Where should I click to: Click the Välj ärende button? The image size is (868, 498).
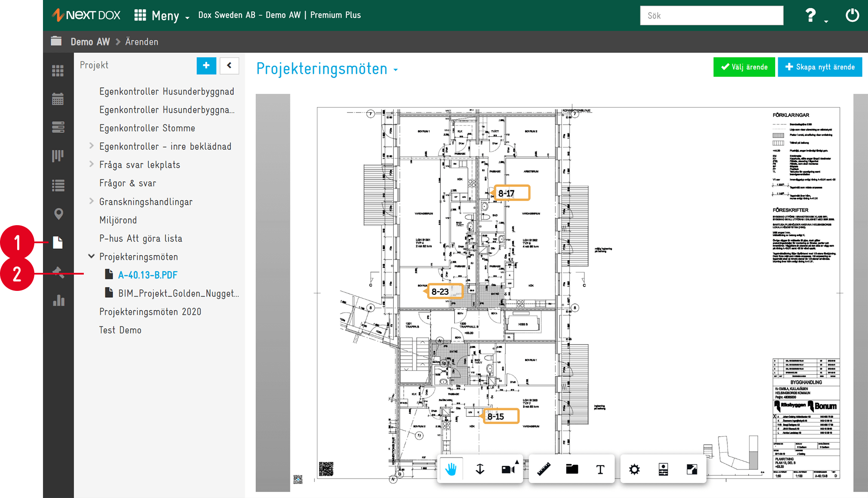coord(744,67)
